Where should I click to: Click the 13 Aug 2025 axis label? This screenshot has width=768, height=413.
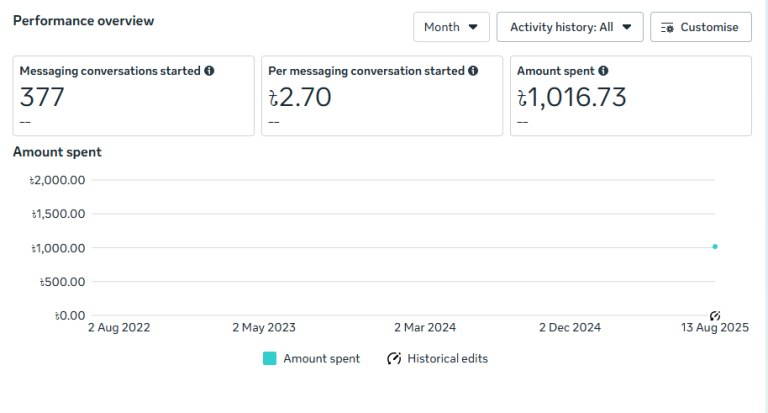715,327
